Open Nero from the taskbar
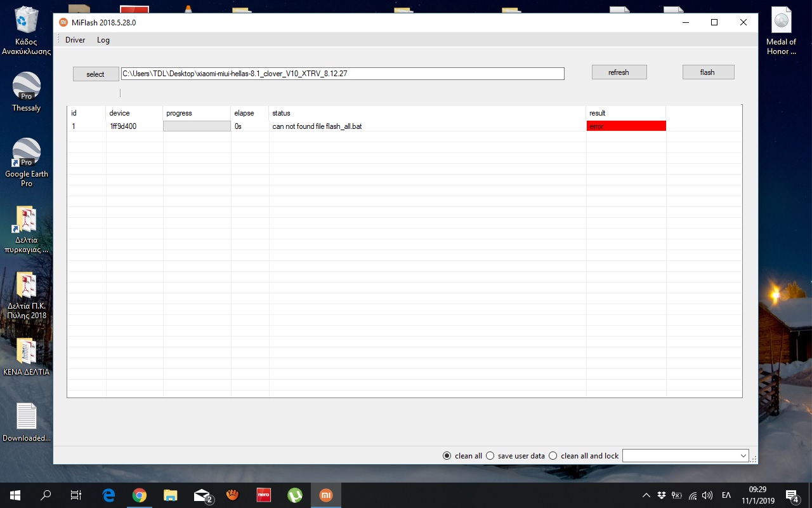The width and height of the screenshot is (812, 508). pyautogui.click(x=263, y=495)
